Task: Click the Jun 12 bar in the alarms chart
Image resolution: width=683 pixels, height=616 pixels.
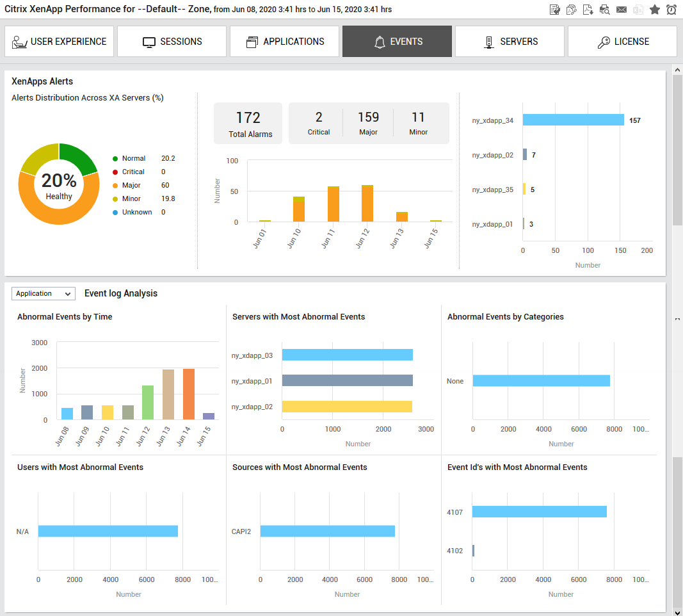Action: [x=367, y=204]
